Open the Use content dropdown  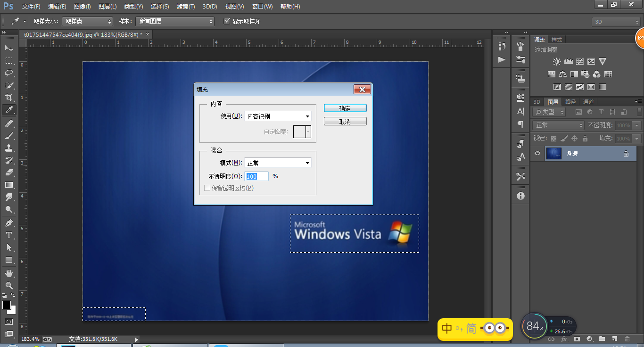click(x=278, y=116)
